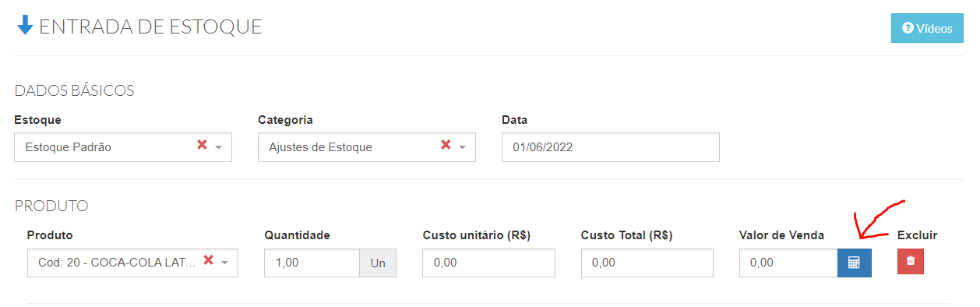The height and width of the screenshot is (307, 980).
Task: Clear the Estoque Padrão selection with red X
Action: tap(202, 145)
